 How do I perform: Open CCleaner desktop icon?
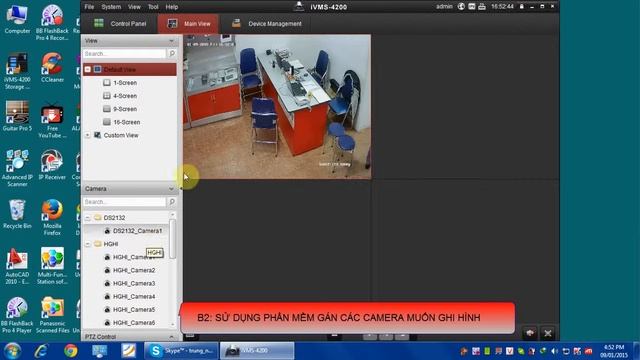tap(52, 68)
